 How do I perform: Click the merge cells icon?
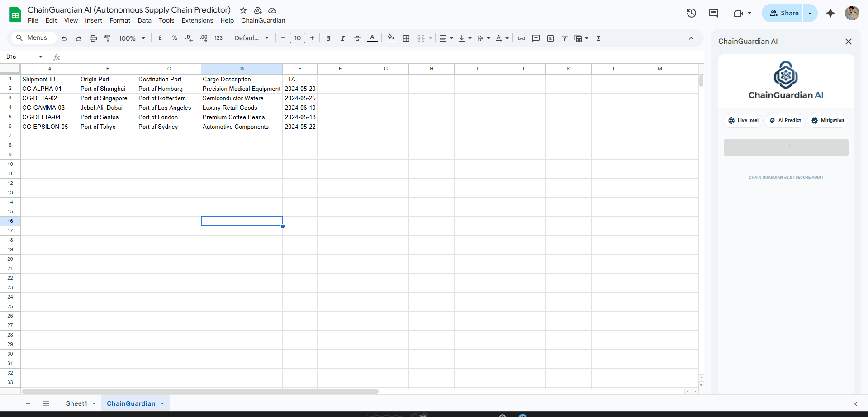(421, 38)
